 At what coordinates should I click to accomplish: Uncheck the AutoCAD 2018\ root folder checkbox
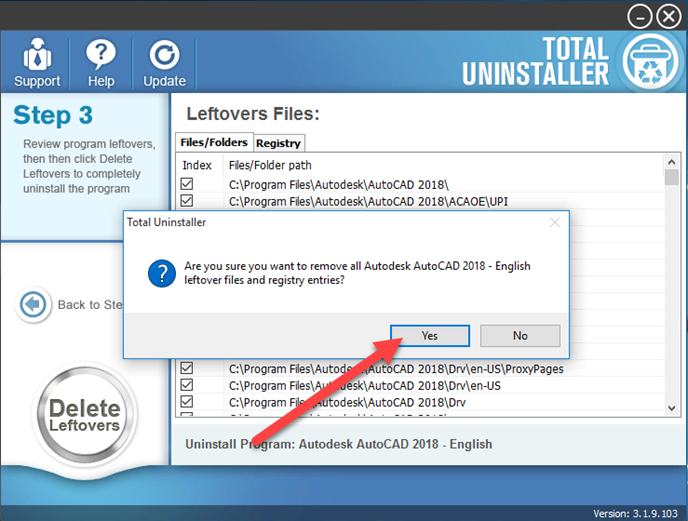[x=187, y=184]
